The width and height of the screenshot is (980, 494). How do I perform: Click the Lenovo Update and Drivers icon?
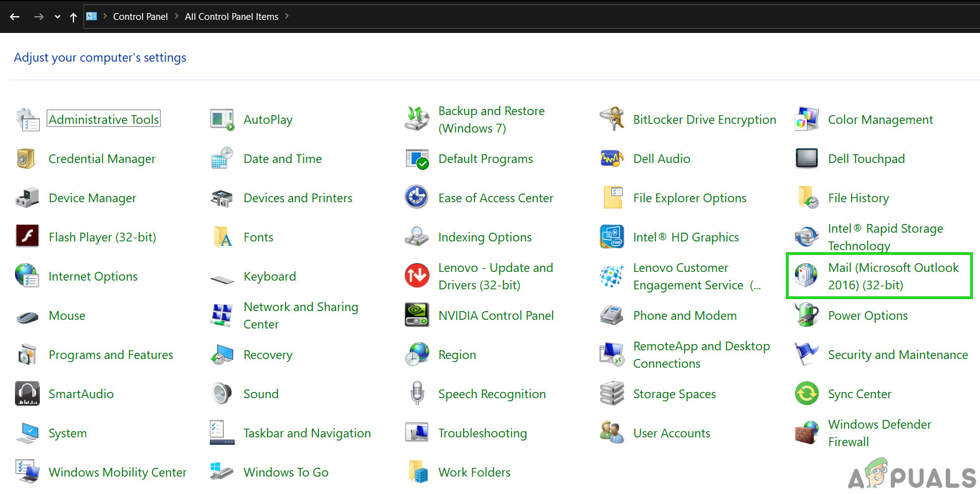[417, 276]
